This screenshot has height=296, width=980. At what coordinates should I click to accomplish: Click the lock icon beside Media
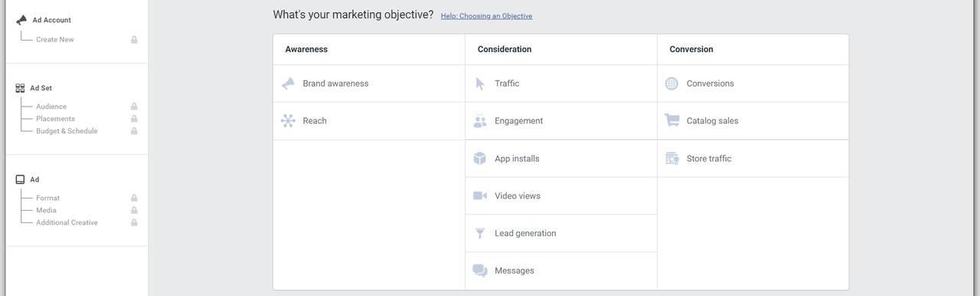click(x=134, y=210)
